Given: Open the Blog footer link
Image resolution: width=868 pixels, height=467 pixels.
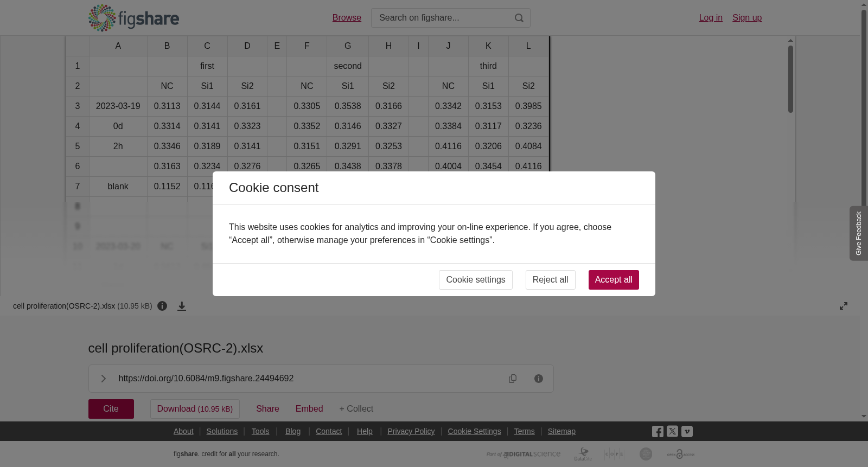Looking at the screenshot, I should (x=293, y=431).
